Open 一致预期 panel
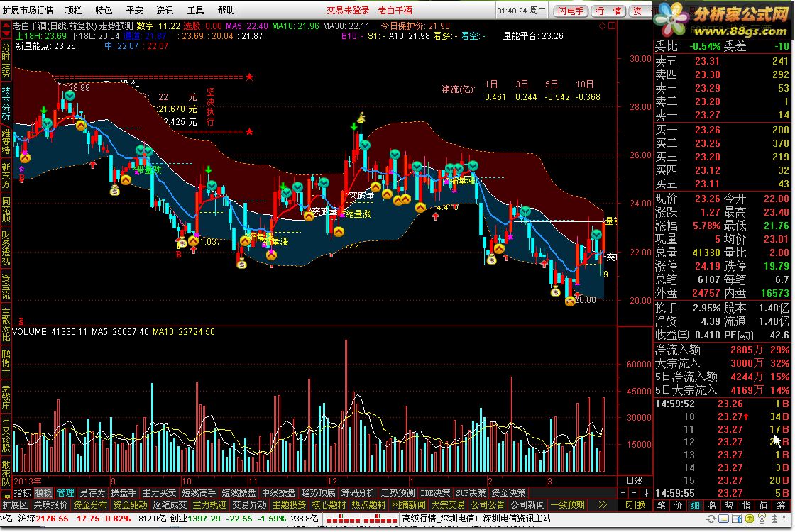The width and height of the screenshot is (795, 532). pos(567,504)
